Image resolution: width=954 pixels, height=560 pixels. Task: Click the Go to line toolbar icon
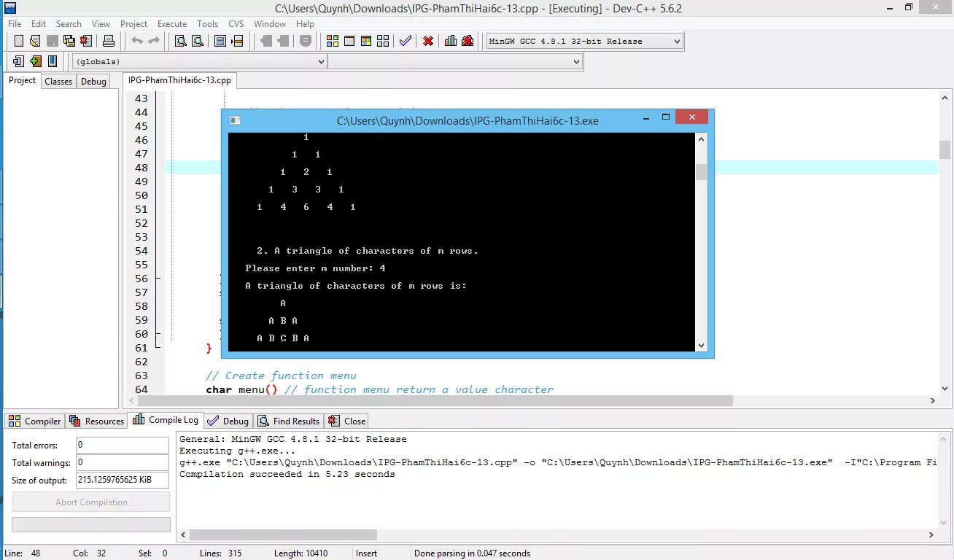(x=236, y=41)
